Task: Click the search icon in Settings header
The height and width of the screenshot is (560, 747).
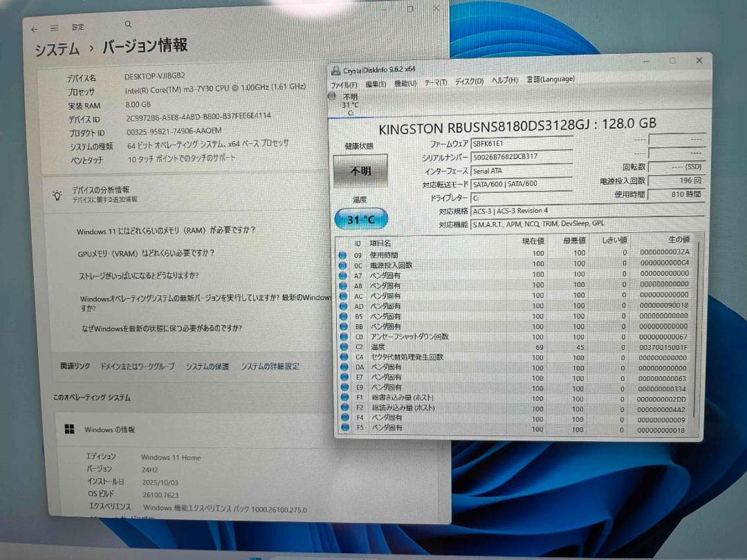Action: click(x=128, y=23)
